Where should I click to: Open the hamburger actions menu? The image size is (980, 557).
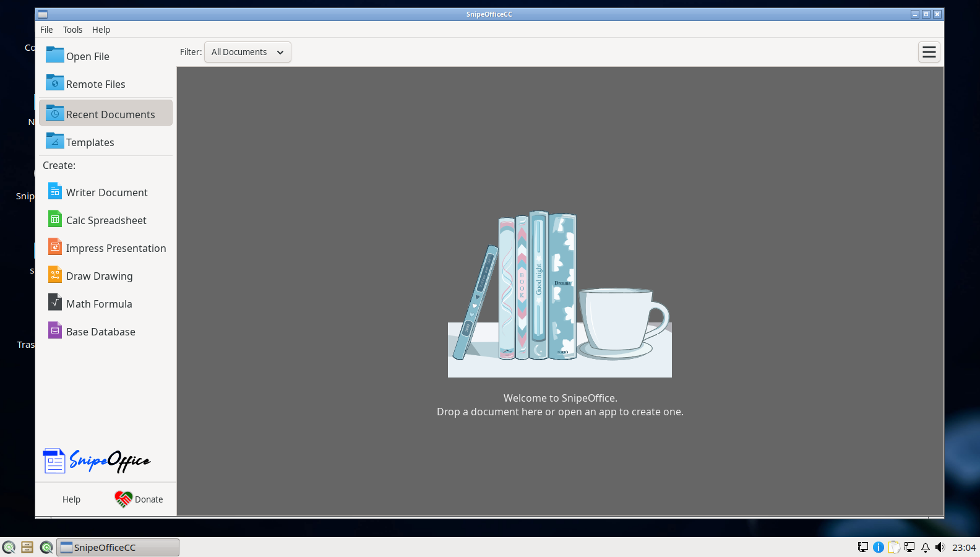(x=929, y=52)
